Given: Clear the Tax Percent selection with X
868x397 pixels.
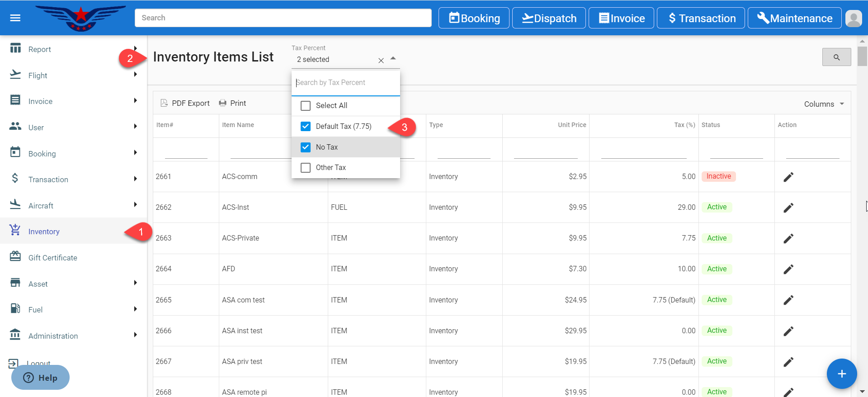Looking at the screenshot, I should 381,60.
